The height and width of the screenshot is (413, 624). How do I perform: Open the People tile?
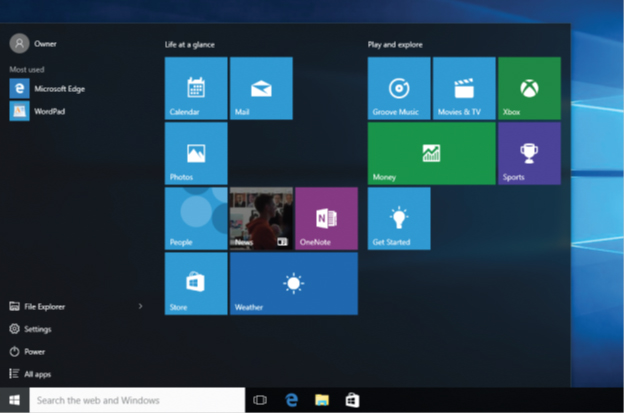[196, 218]
